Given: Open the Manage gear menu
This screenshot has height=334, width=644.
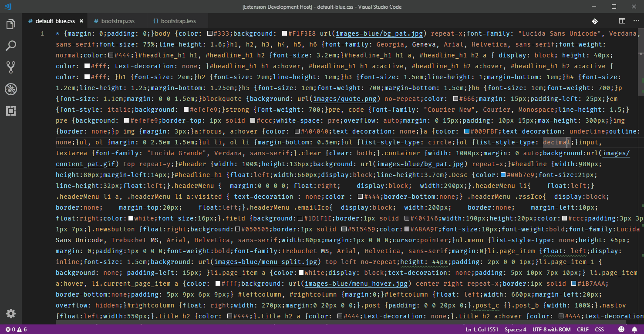Looking at the screenshot, I should pyautogui.click(x=11, y=314).
